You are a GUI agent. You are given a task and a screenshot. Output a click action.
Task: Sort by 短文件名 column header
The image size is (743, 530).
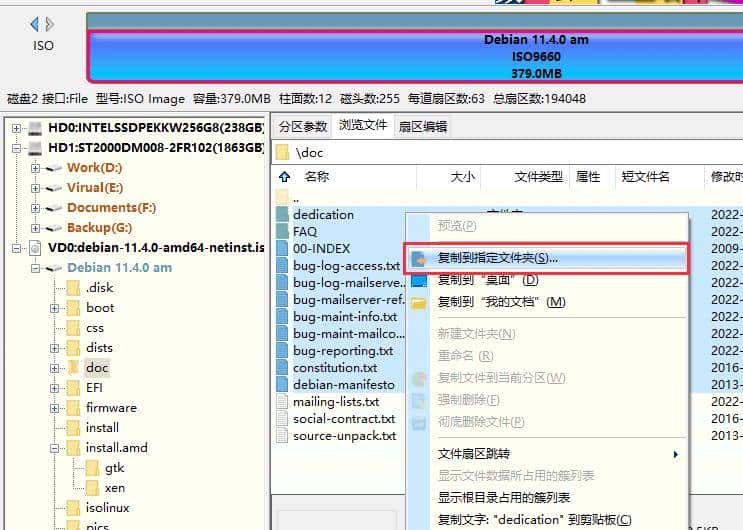click(645, 177)
